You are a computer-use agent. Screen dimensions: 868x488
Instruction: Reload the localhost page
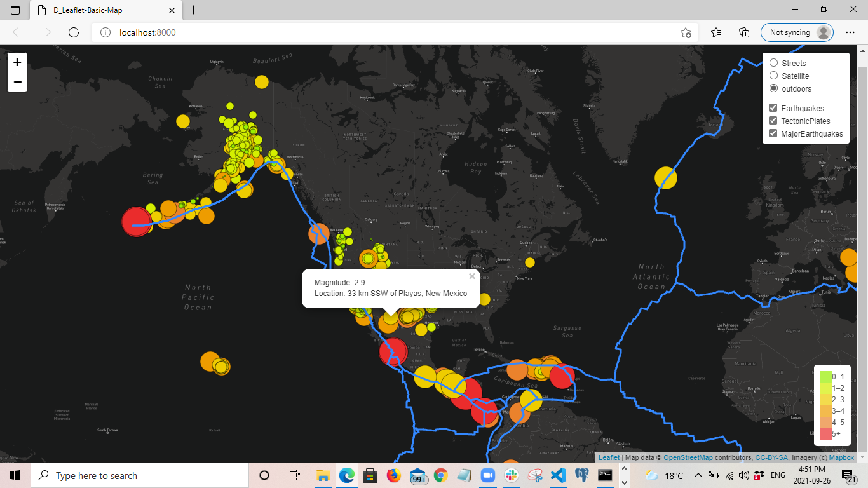click(74, 32)
